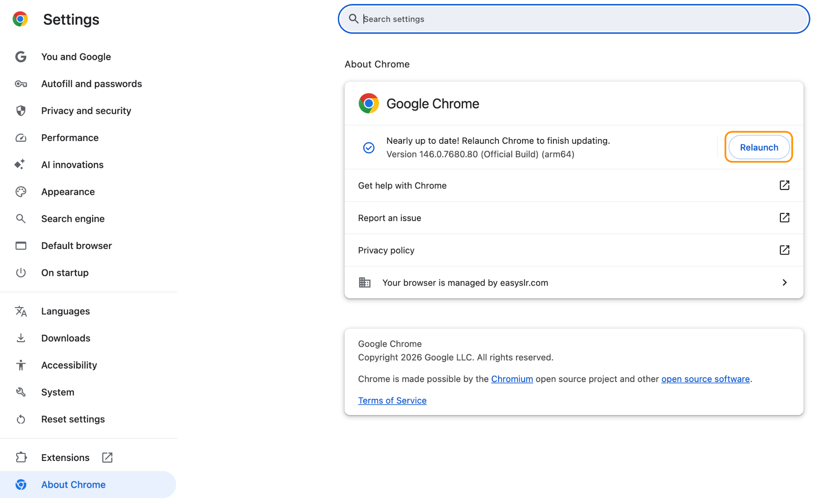
Task: Open the Reset settings menu item
Action: point(73,419)
